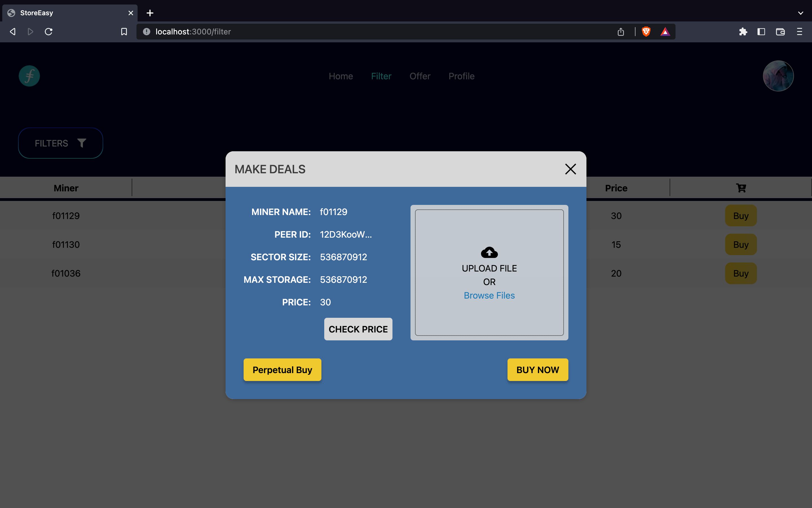Click the peer ID value 12D3KooW...

(346, 235)
